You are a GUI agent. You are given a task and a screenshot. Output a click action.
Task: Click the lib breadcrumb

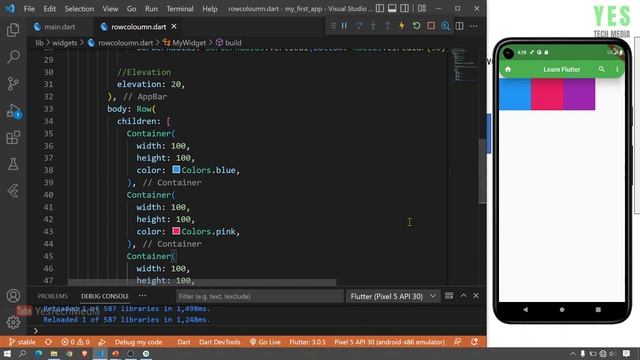click(39, 42)
